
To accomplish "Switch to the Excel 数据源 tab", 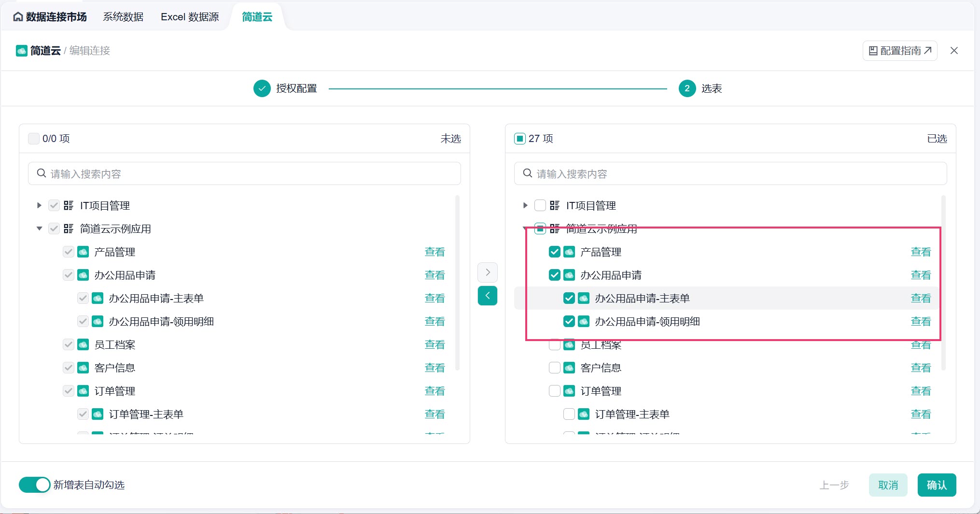I will (190, 17).
